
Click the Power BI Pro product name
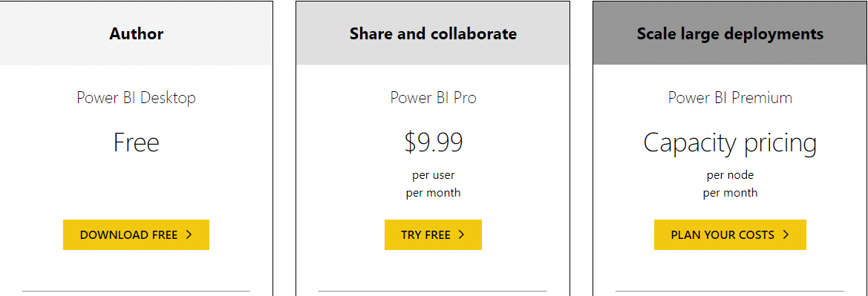click(x=433, y=98)
